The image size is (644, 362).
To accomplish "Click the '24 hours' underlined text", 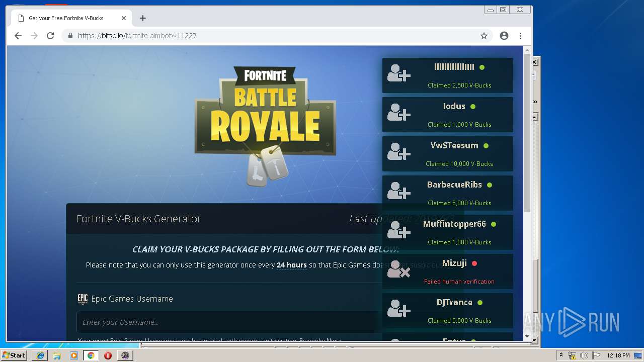I will [x=291, y=265].
